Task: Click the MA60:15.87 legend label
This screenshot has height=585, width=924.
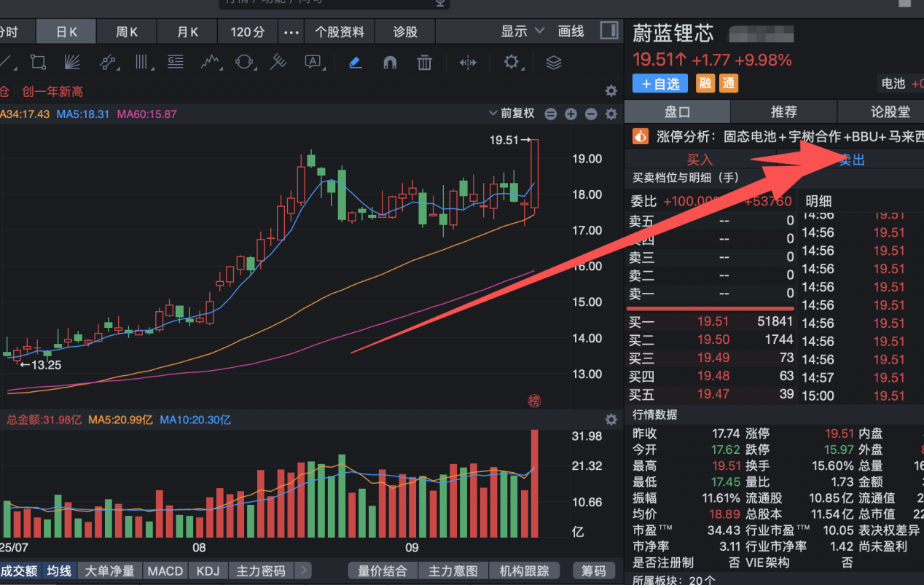Action: tap(146, 114)
